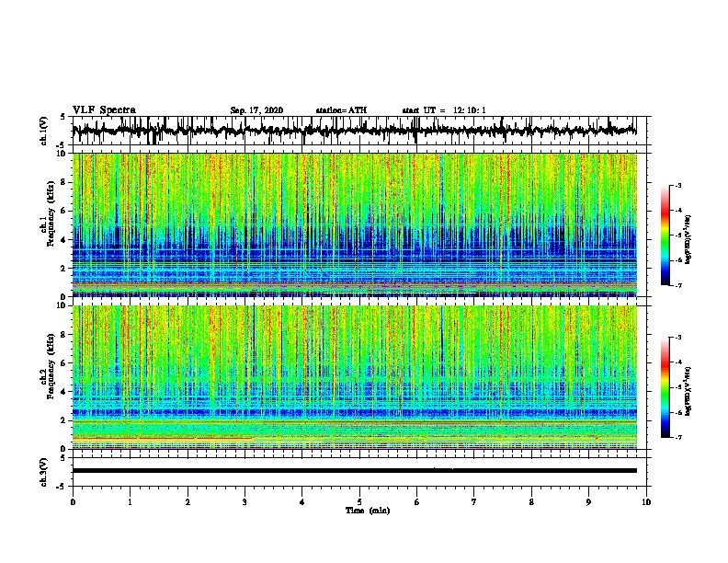This screenshot has width=728, height=563.
Task: Select the "start UT = 12:10:1" text
Action: [x=444, y=110]
